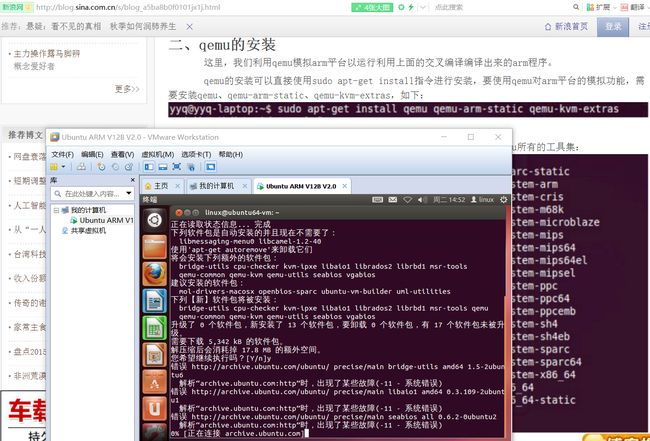Close the Ubuntu terminal window
The width and height of the screenshot is (650, 441).
click(x=179, y=212)
